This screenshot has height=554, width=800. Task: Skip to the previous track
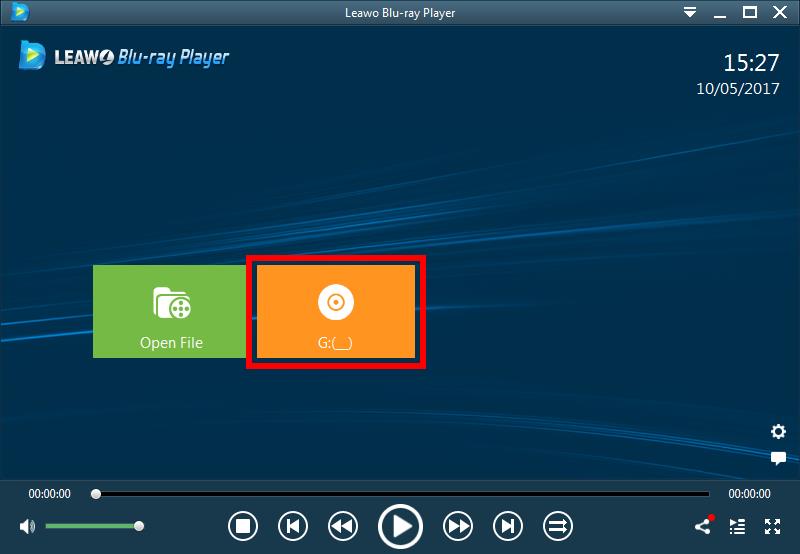pyautogui.click(x=293, y=526)
